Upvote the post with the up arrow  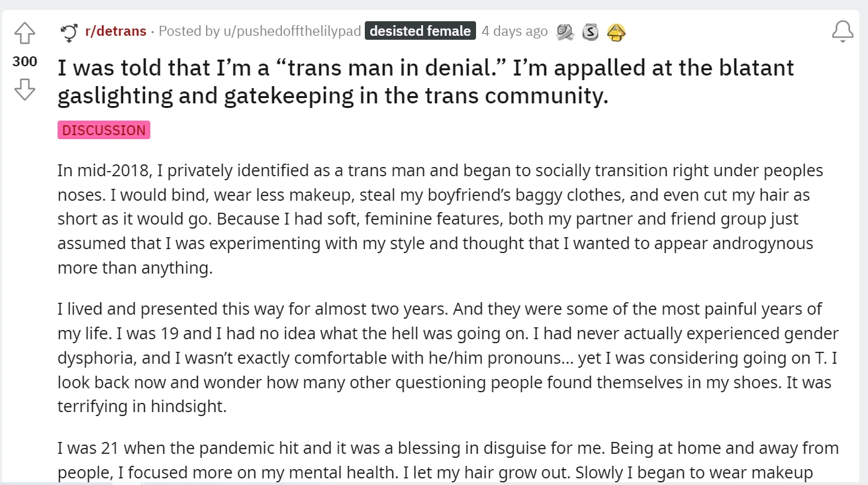click(24, 32)
